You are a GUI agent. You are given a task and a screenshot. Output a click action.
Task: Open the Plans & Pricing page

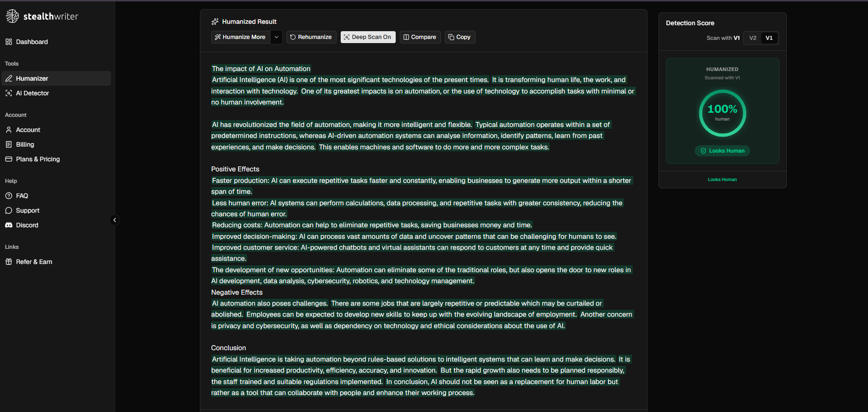[56, 159]
